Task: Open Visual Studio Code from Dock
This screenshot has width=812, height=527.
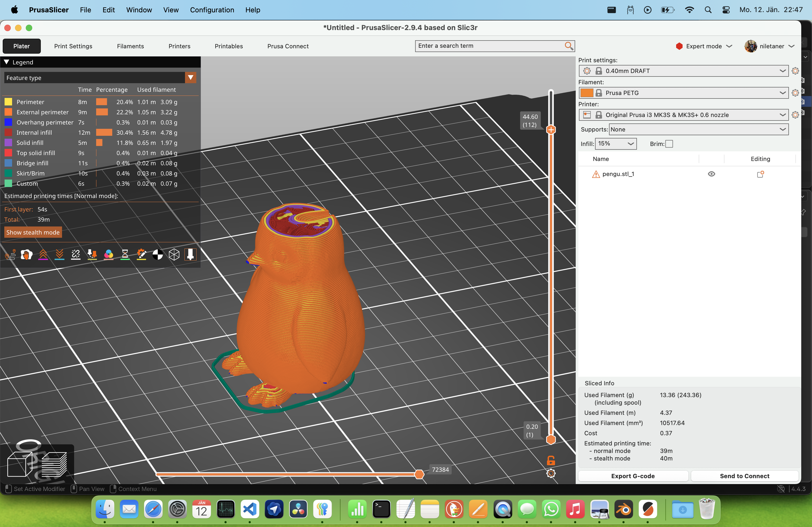Action: [250, 510]
